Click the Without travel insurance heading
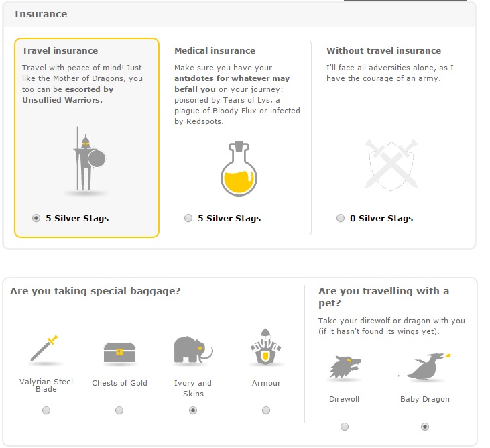 [x=383, y=51]
